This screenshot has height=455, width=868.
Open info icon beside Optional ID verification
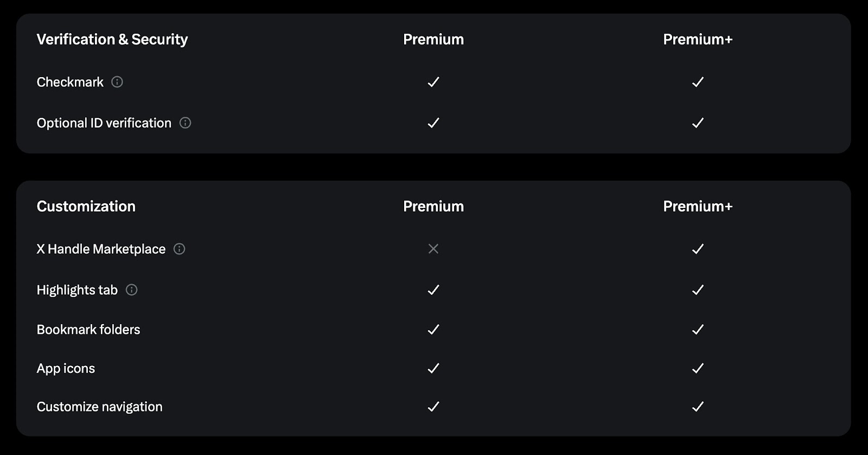click(185, 123)
